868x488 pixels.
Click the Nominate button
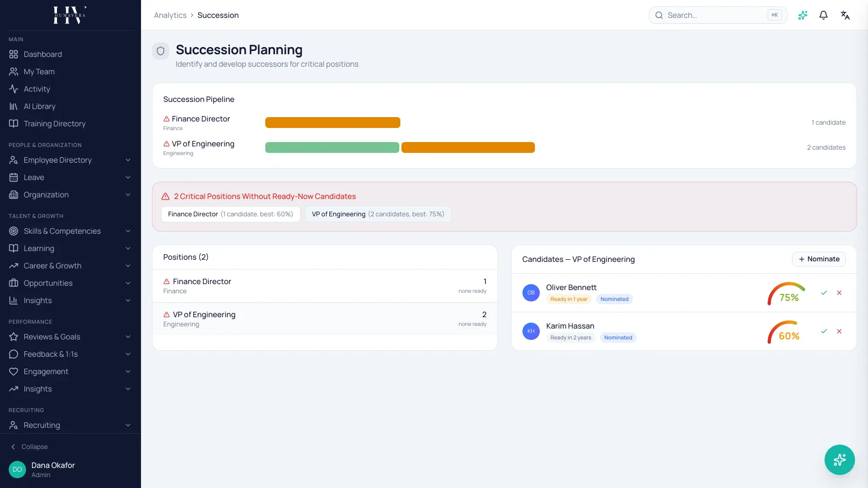coord(819,259)
